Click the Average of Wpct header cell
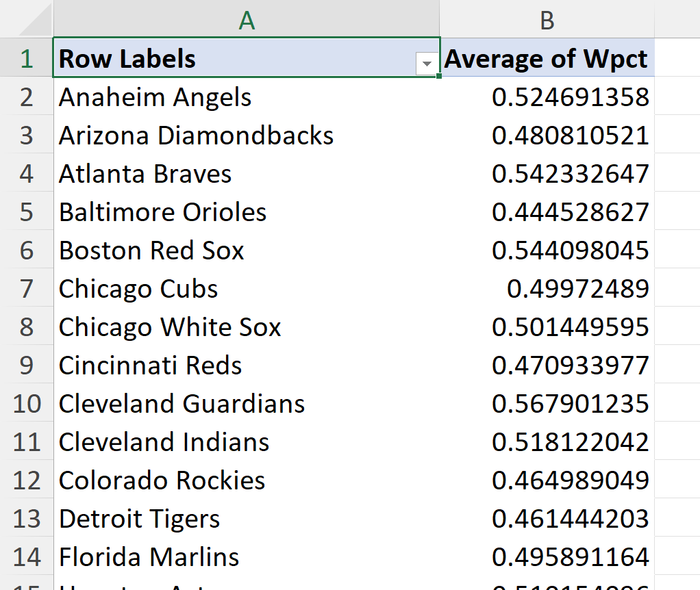 pos(547,59)
